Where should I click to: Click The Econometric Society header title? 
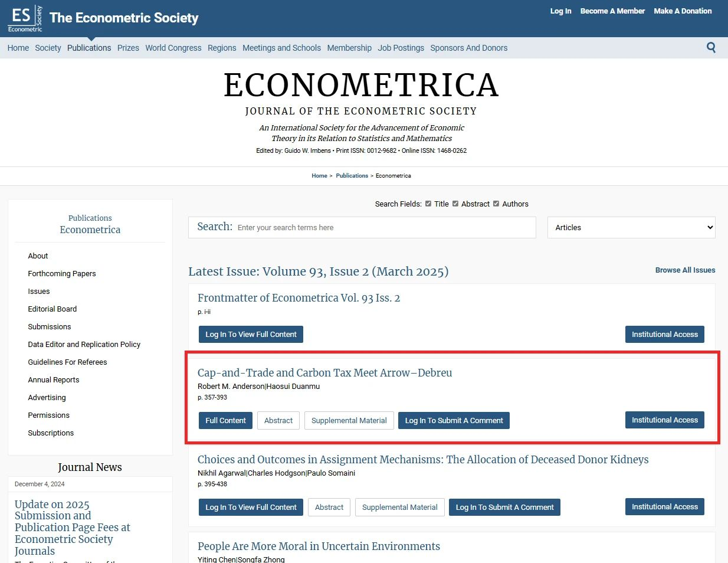tap(124, 18)
